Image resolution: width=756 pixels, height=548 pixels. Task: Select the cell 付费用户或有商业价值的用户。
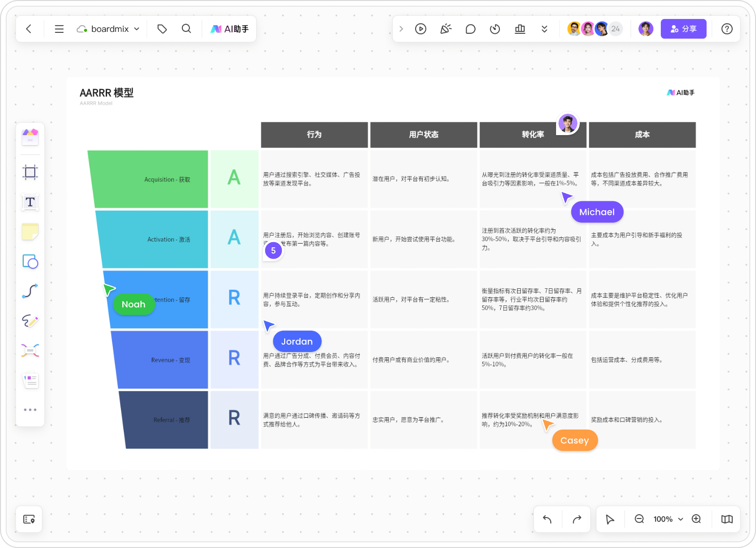424,360
